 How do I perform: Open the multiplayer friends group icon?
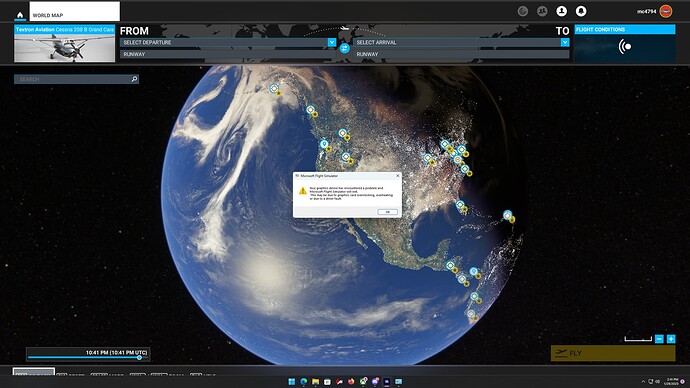[x=542, y=11]
